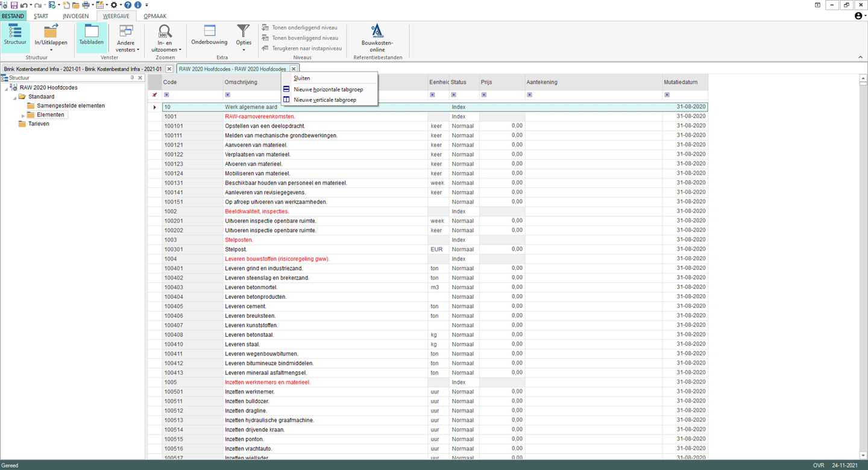Collapse the Standaard folder node
The image size is (868, 470).
(x=14, y=97)
